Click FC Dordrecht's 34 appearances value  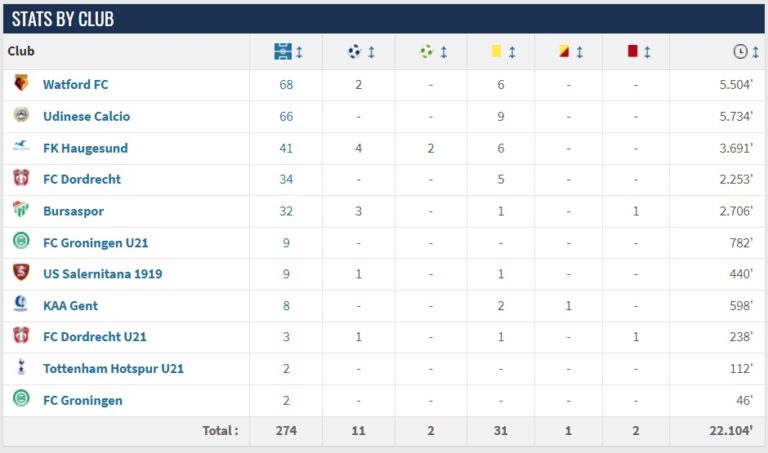(286, 180)
